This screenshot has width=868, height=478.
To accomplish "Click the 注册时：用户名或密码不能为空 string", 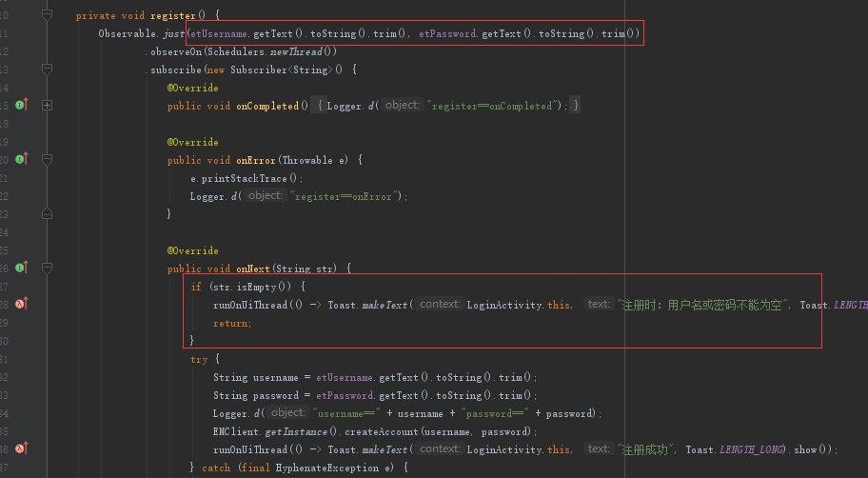I will [x=702, y=305].
